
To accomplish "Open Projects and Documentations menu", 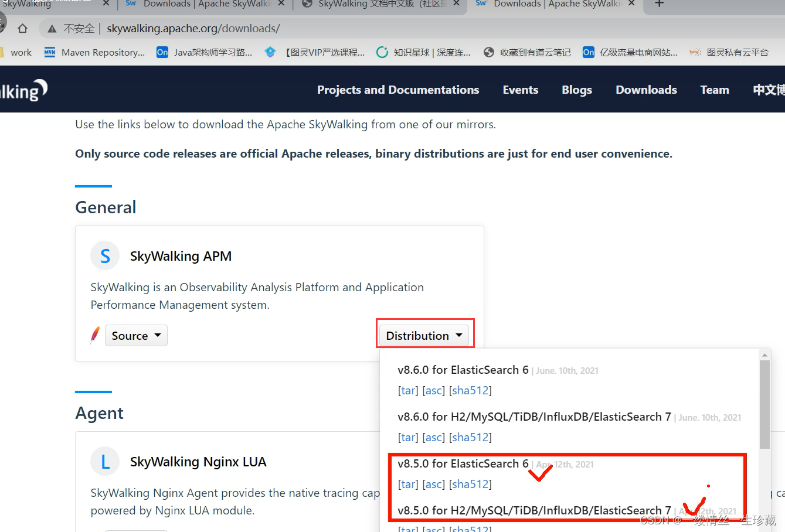I will (398, 90).
